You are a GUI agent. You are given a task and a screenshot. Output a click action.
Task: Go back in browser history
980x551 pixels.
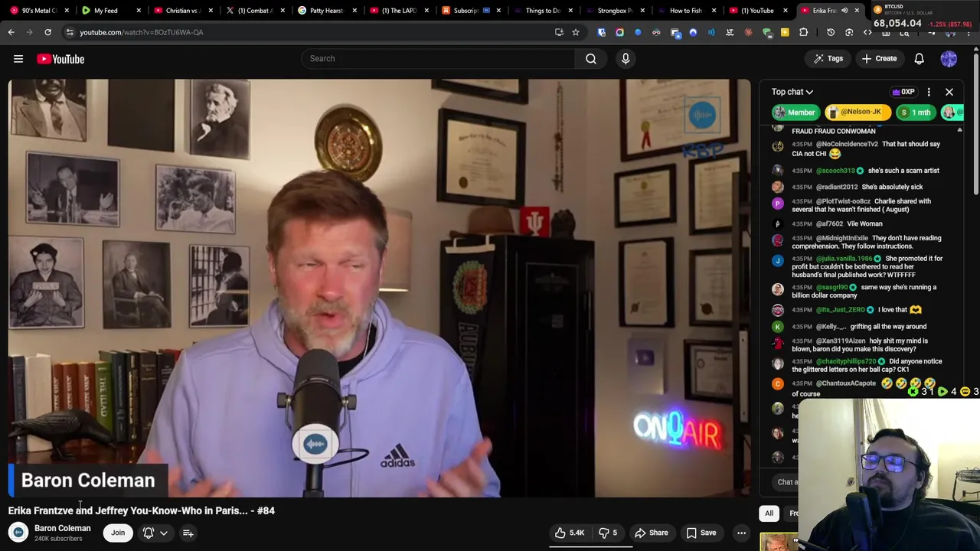click(x=11, y=32)
